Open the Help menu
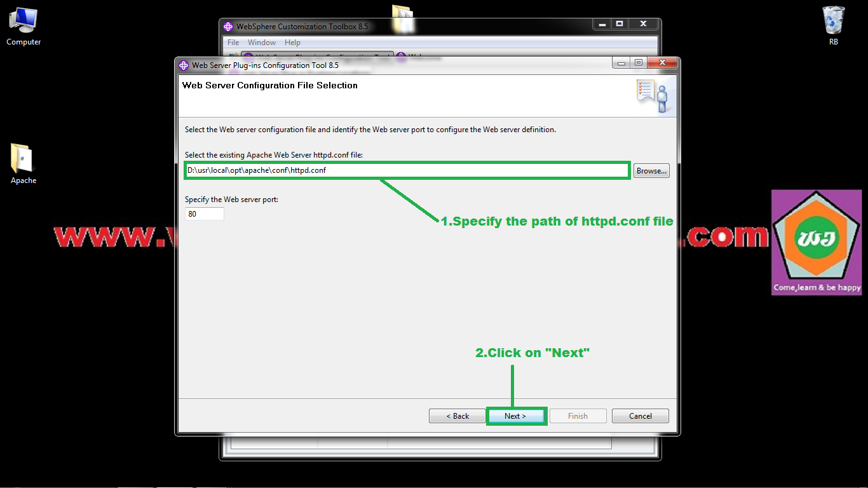 coord(292,43)
